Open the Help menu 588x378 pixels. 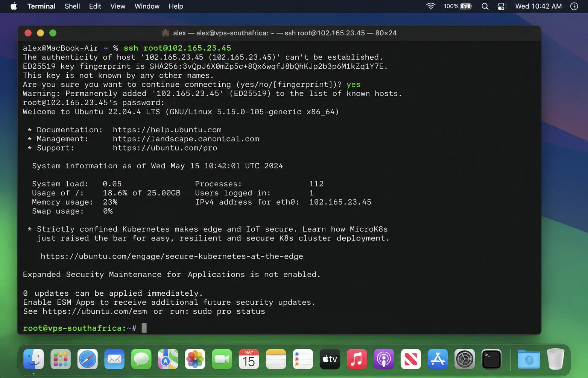click(176, 6)
